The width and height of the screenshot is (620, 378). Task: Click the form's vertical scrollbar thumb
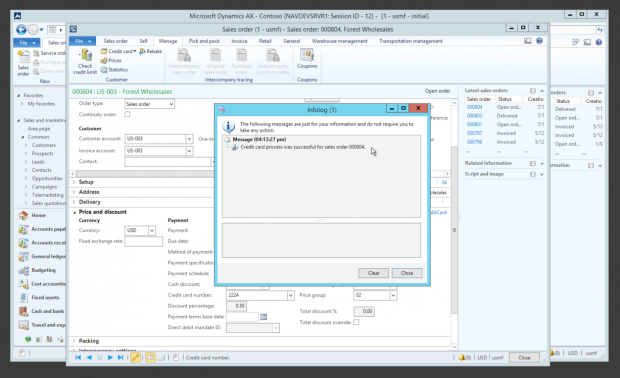click(454, 230)
